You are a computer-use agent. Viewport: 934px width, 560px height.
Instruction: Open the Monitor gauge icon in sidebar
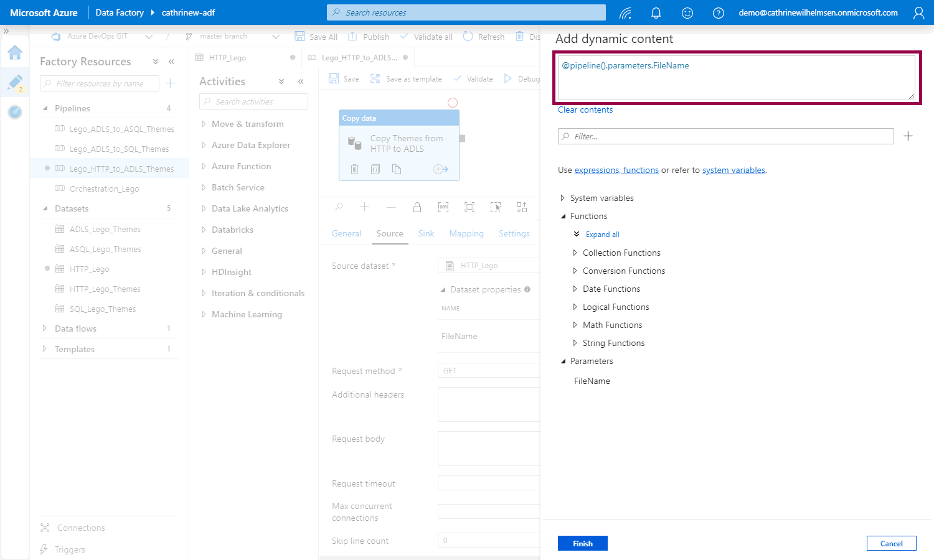[x=15, y=112]
